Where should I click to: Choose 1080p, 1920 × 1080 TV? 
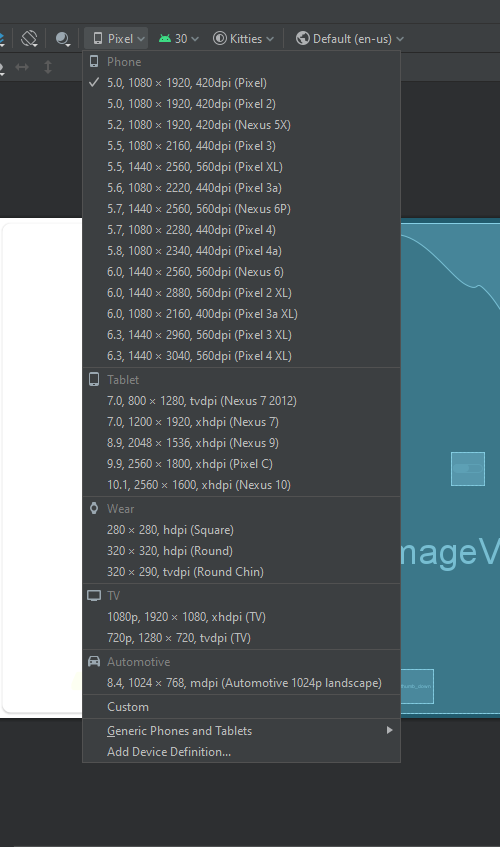click(241, 617)
